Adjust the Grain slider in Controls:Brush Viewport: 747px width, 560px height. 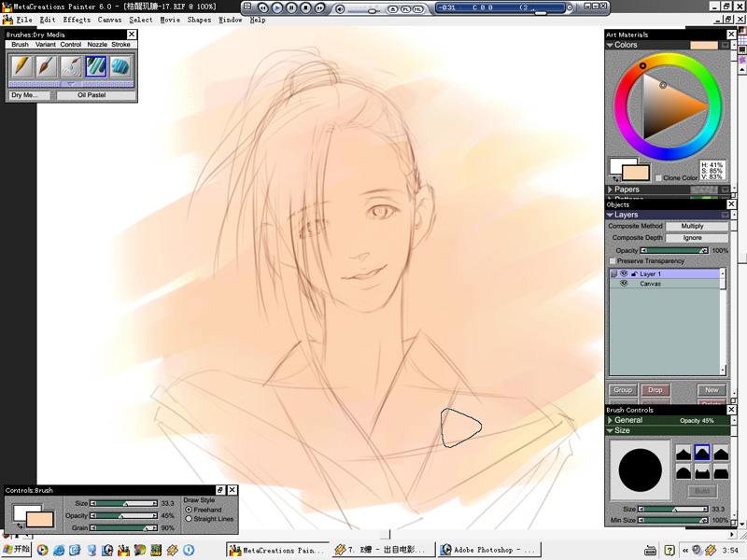tap(124, 528)
